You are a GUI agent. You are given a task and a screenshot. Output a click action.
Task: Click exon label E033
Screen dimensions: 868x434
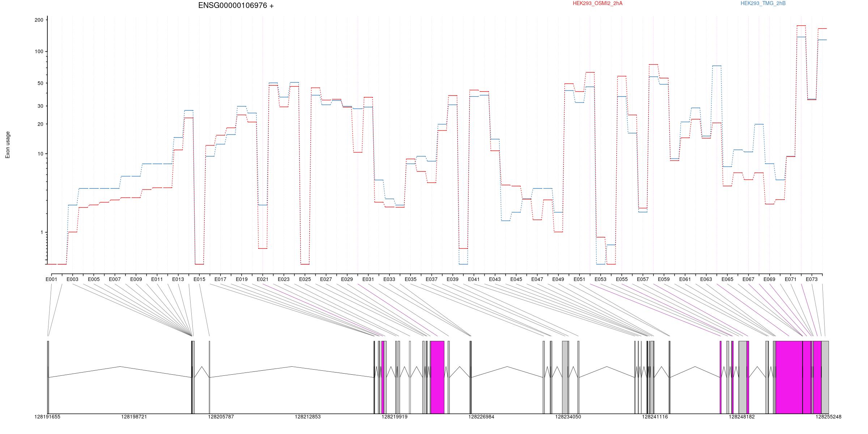coord(389,279)
